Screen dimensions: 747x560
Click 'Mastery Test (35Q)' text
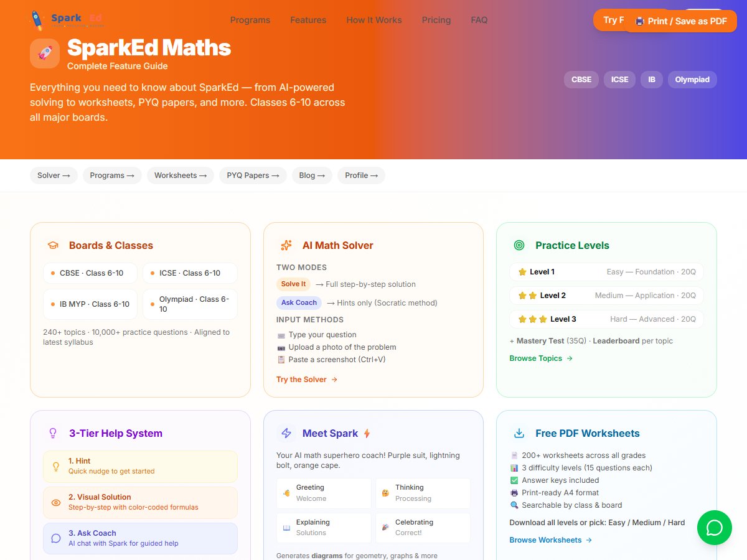pos(552,341)
